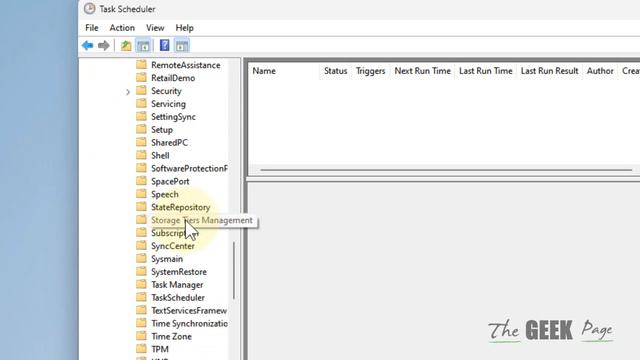Select the TextServicesFramework folder
The width and height of the screenshot is (640, 360).
click(x=189, y=311)
